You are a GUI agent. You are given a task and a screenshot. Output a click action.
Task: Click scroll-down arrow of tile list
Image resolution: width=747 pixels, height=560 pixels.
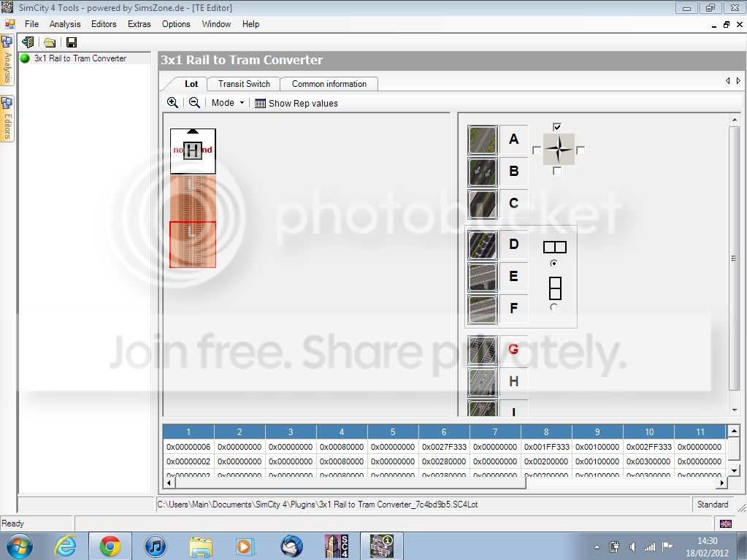[x=734, y=410]
